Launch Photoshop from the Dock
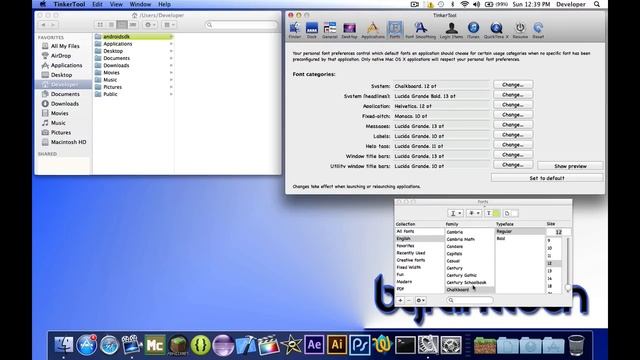Image resolution: width=640 pixels, height=360 pixels. 359,345
